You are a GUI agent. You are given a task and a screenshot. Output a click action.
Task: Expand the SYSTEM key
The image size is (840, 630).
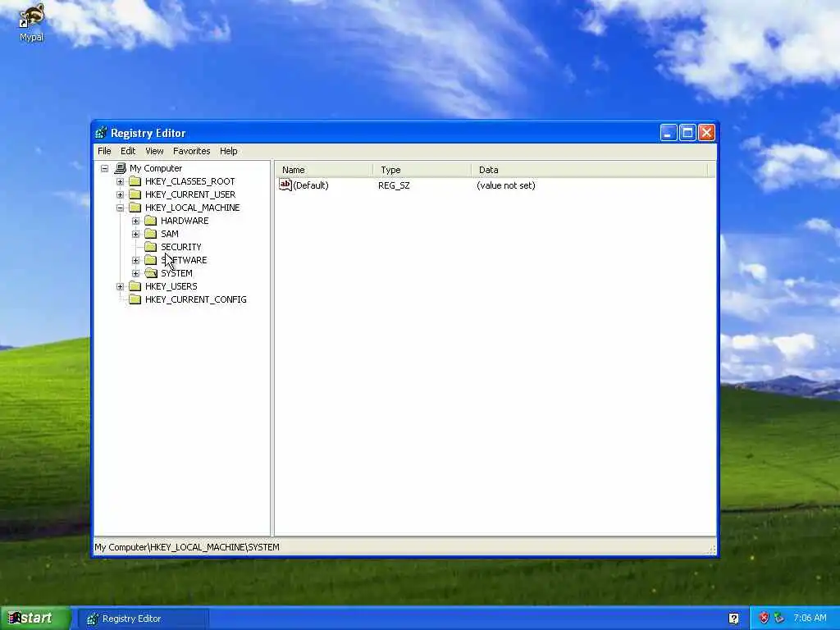tap(135, 273)
